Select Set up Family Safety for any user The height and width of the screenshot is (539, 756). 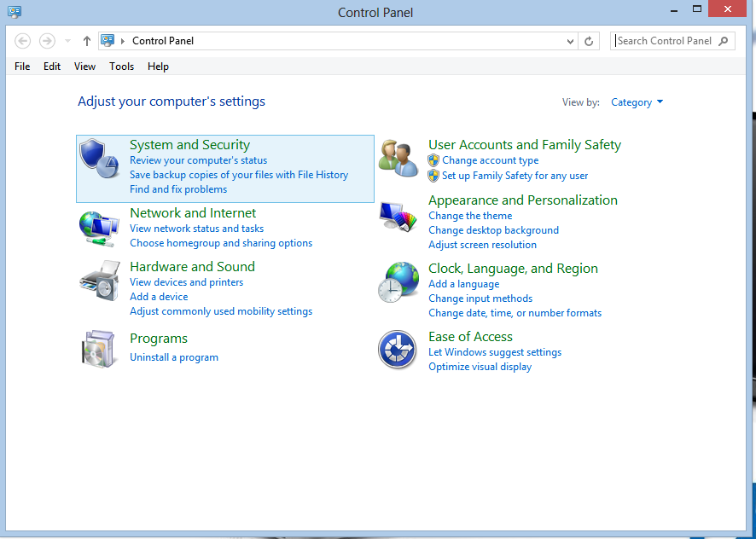(515, 176)
